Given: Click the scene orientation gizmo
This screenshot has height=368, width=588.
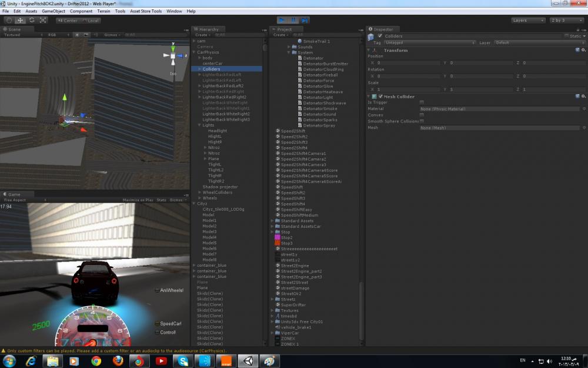Looking at the screenshot, I should (x=173, y=55).
